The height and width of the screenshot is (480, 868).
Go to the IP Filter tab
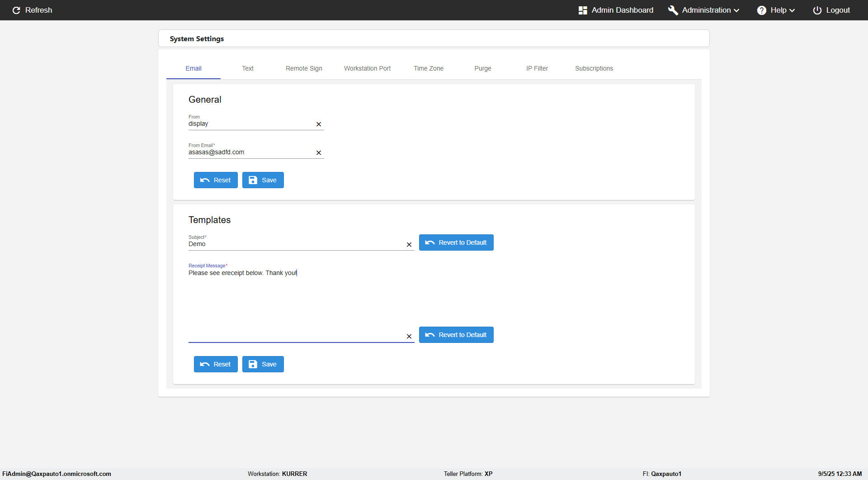pyautogui.click(x=537, y=68)
